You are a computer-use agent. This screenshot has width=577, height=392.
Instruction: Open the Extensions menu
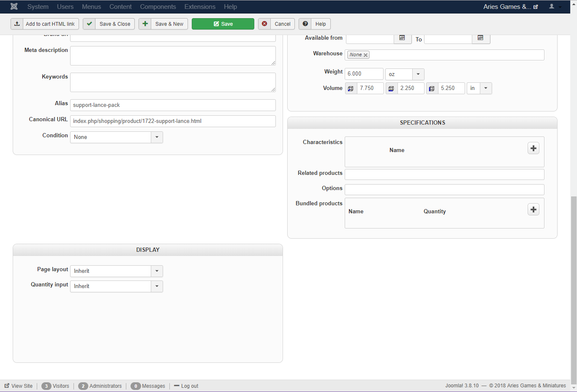tap(200, 7)
